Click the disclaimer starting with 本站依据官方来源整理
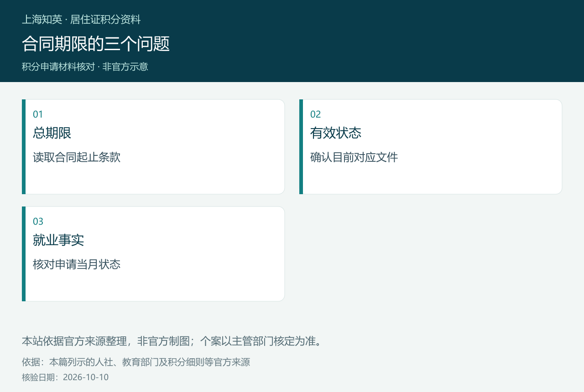Viewport: 584px width, 392px height. coord(172,341)
